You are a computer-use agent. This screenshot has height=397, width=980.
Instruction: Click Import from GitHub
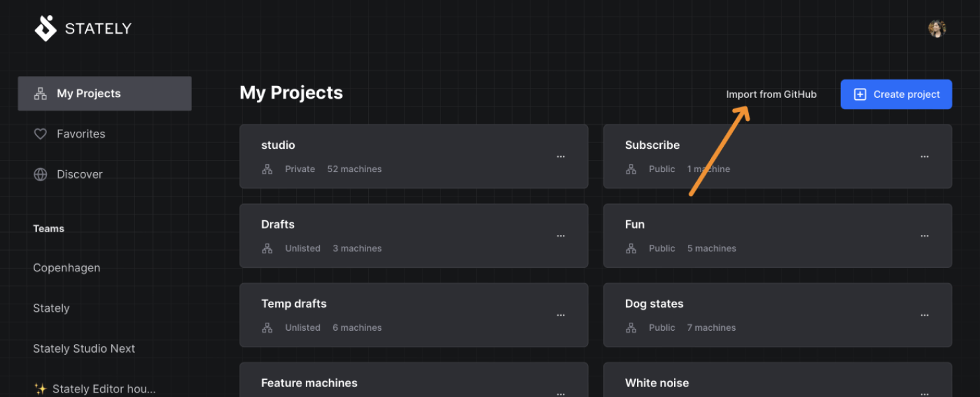coord(771,94)
